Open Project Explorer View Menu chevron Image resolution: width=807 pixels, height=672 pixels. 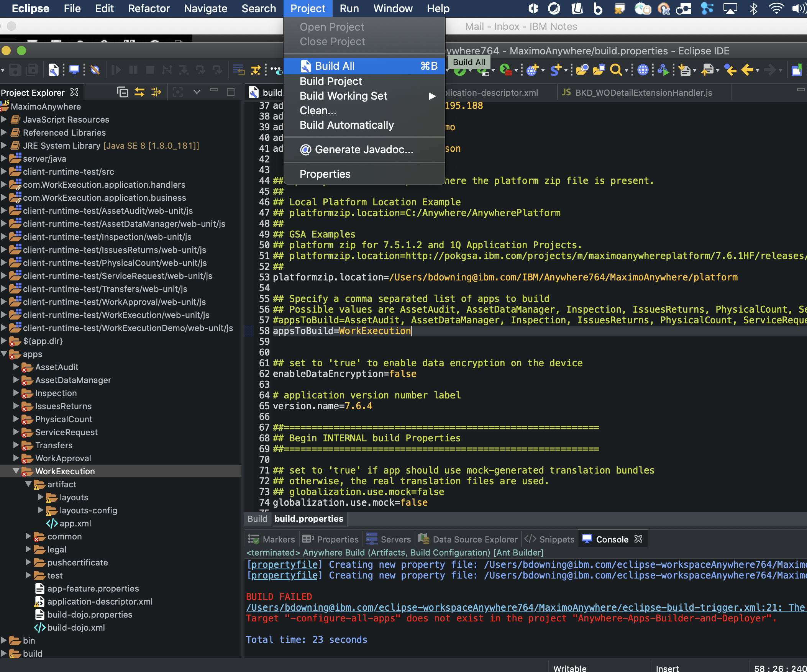coord(197,92)
